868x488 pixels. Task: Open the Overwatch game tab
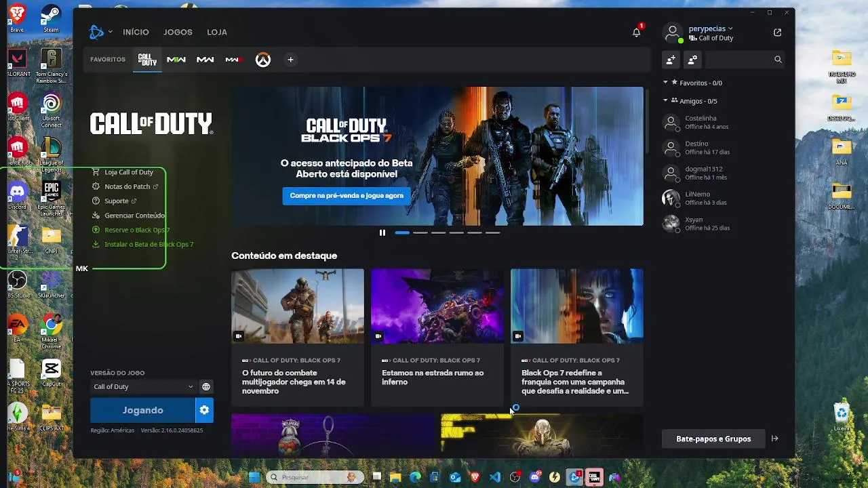click(262, 60)
